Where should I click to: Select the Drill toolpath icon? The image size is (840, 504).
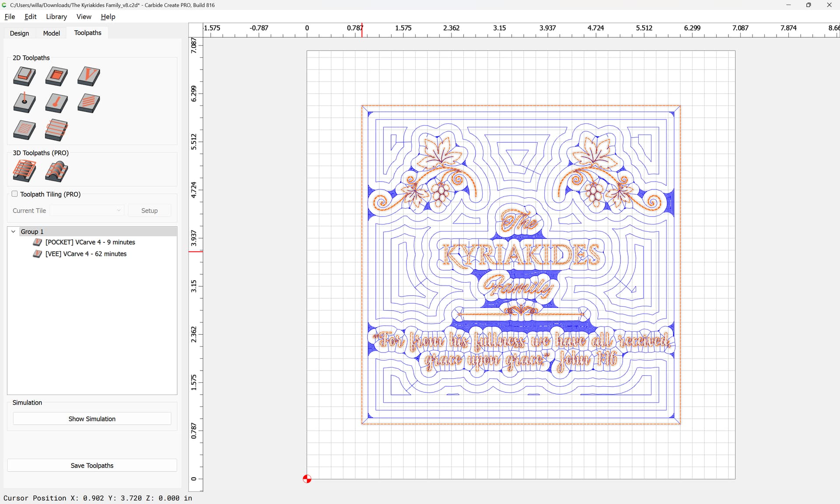24,103
